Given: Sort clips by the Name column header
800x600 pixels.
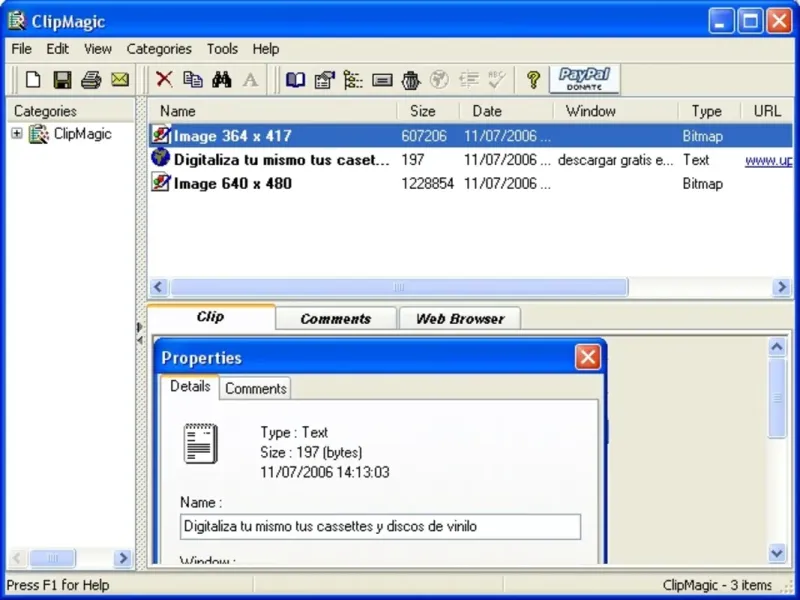Looking at the screenshot, I should pyautogui.click(x=273, y=111).
